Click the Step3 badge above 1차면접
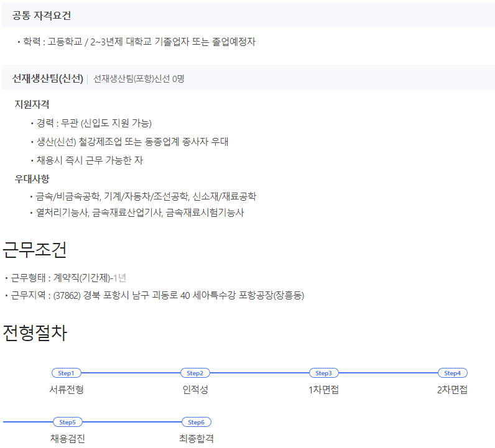 [323, 373]
